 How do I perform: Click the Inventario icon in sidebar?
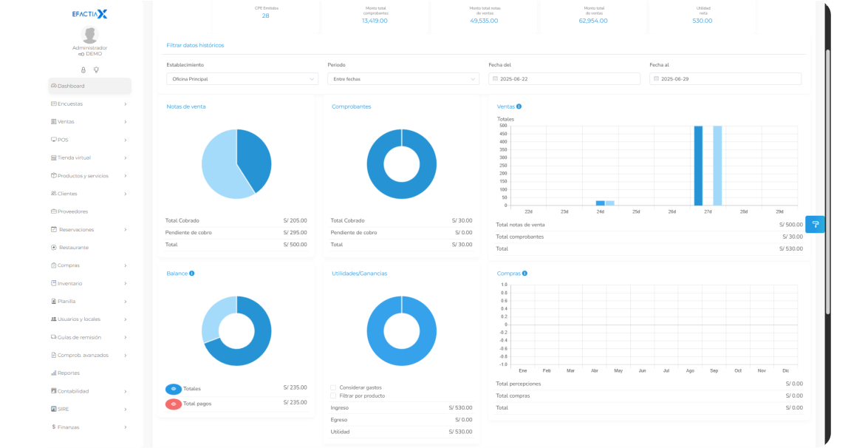point(54,283)
